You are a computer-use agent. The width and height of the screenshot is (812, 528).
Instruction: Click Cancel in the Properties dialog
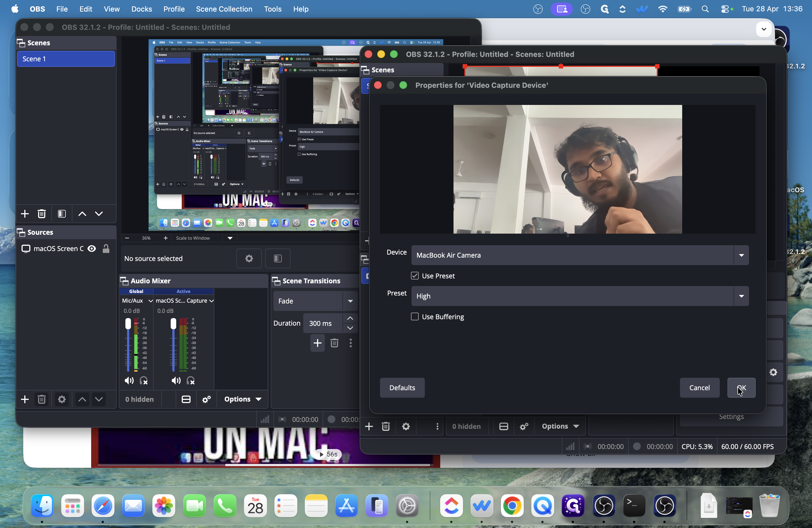(699, 387)
